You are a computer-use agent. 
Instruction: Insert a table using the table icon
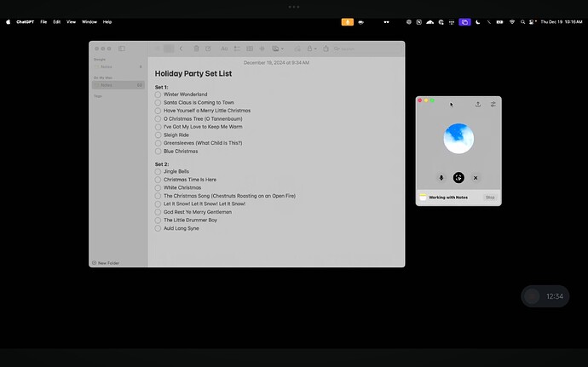(250, 49)
